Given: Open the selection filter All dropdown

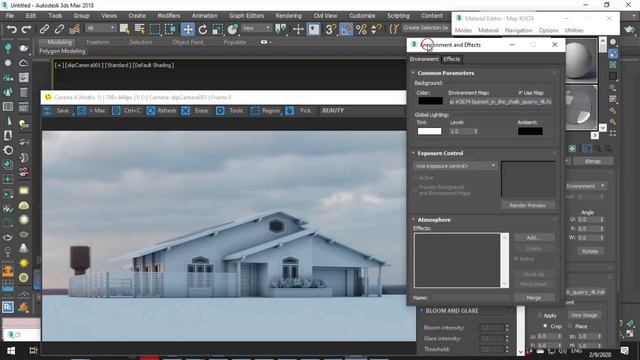Looking at the screenshot, I should [100, 28].
